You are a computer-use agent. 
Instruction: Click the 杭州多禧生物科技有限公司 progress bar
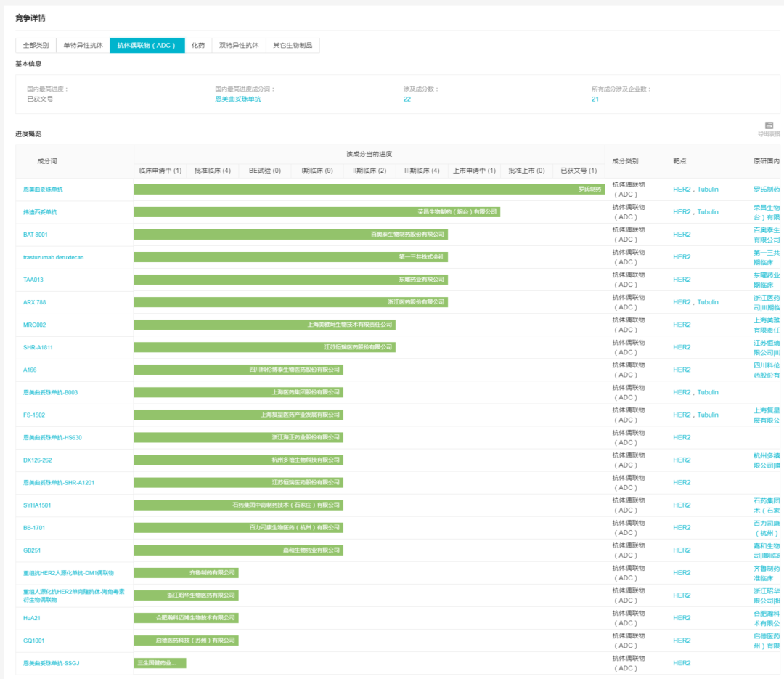[x=239, y=460]
